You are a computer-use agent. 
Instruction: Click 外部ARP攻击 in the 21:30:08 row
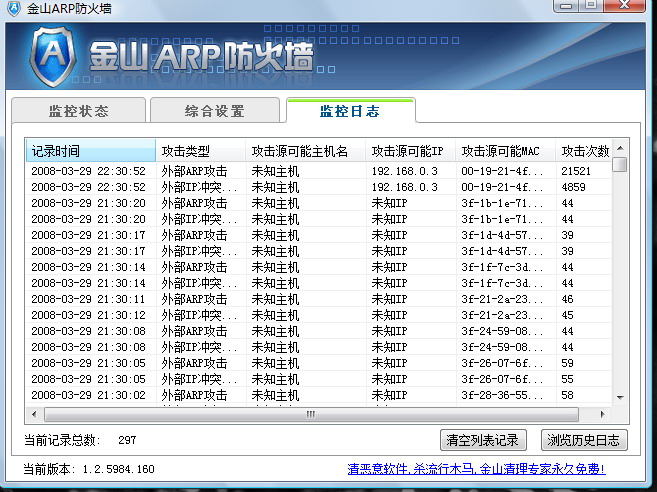pyautogui.click(x=194, y=331)
